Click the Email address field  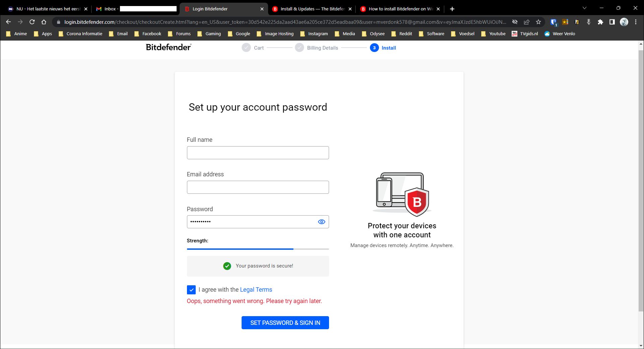(x=258, y=187)
